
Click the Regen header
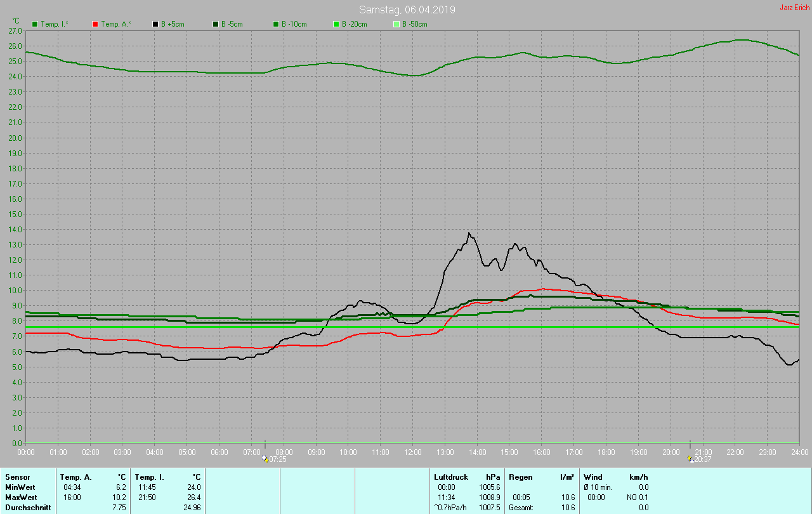pos(521,477)
